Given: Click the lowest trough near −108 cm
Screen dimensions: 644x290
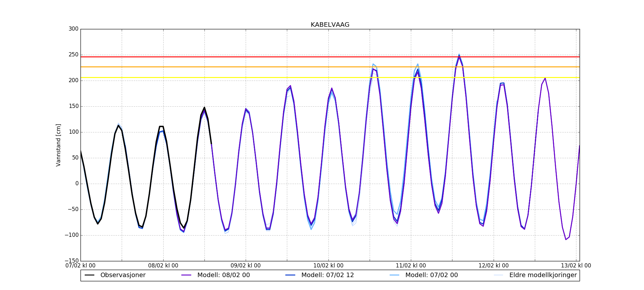Looking at the screenshot, I should click(566, 239).
